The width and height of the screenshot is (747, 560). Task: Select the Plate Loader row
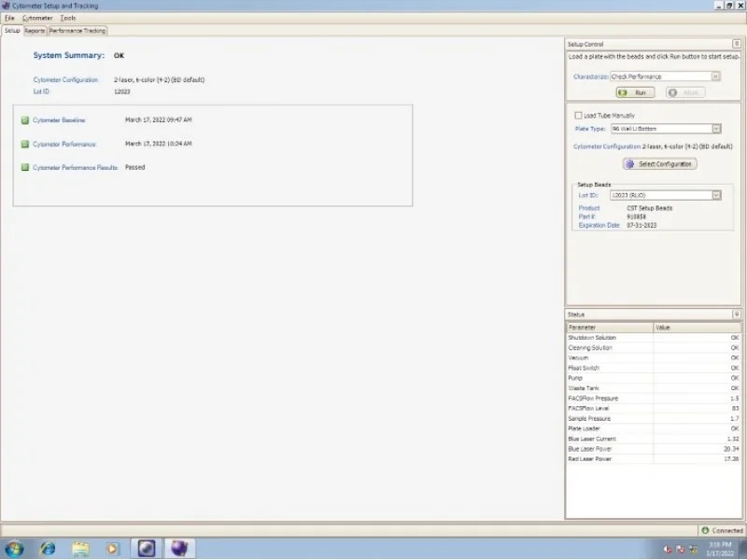tap(653, 428)
